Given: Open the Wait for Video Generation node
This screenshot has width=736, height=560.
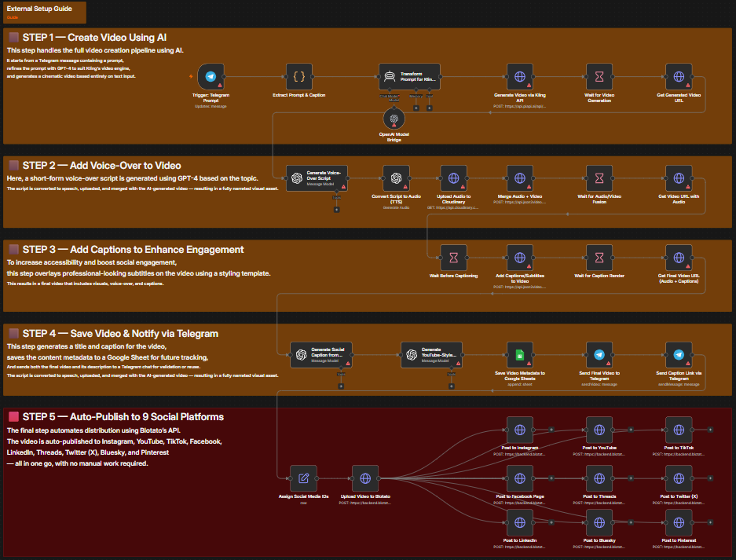Looking at the screenshot, I should pyautogui.click(x=599, y=76).
